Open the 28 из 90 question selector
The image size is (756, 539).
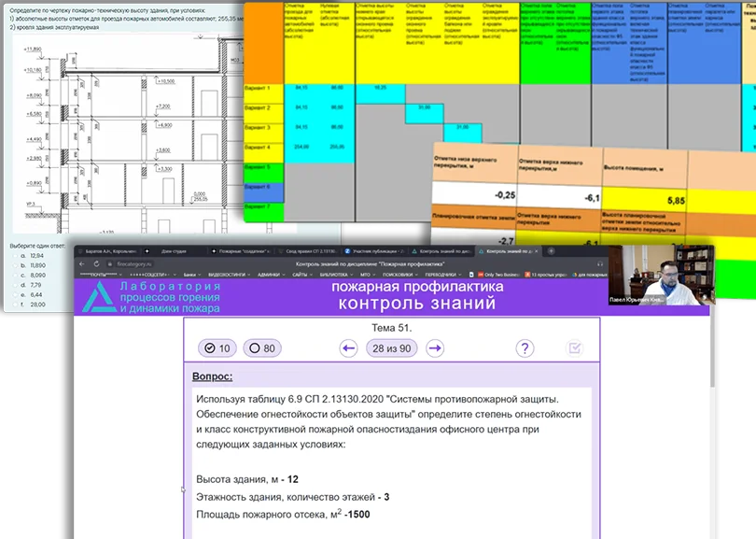pos(391,348)
